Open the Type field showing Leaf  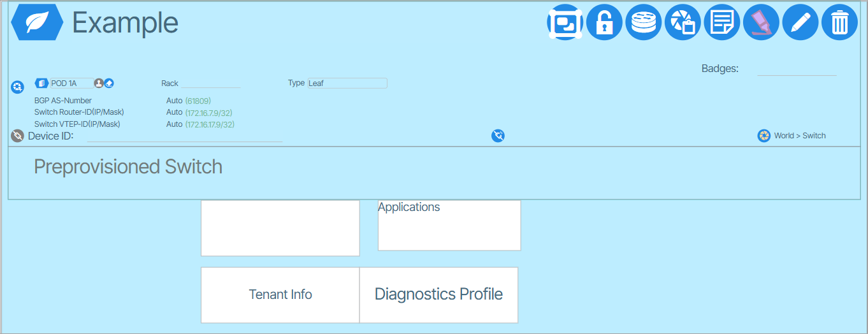pos(347,83)
